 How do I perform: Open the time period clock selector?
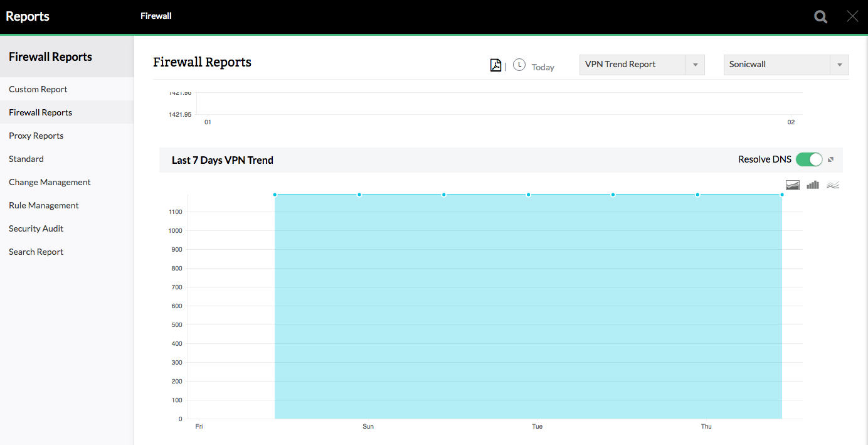click(519, 65)
